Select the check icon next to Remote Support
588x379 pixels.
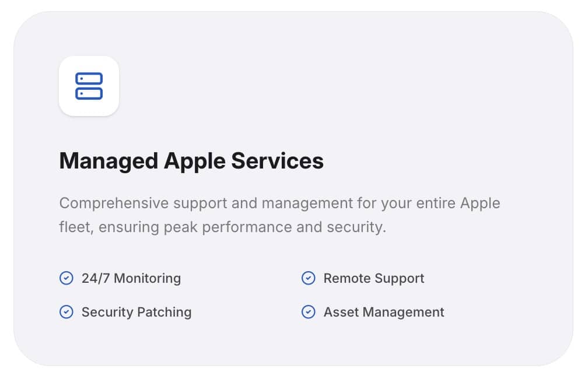pyautogui.click(x=308, y=278)
